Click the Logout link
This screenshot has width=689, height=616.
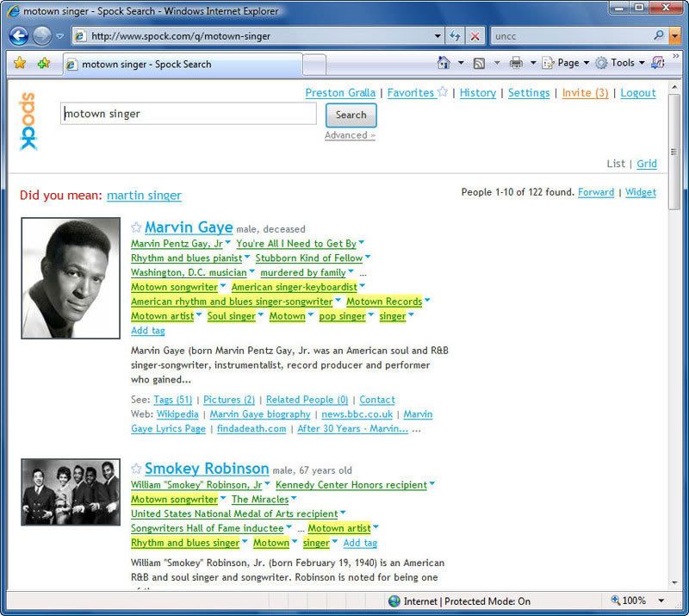pos(638,93)
